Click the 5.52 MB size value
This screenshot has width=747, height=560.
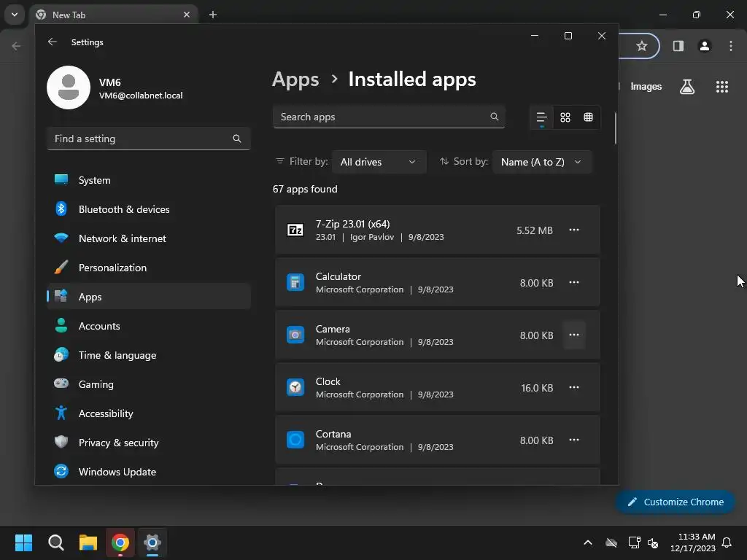point(535,230)
